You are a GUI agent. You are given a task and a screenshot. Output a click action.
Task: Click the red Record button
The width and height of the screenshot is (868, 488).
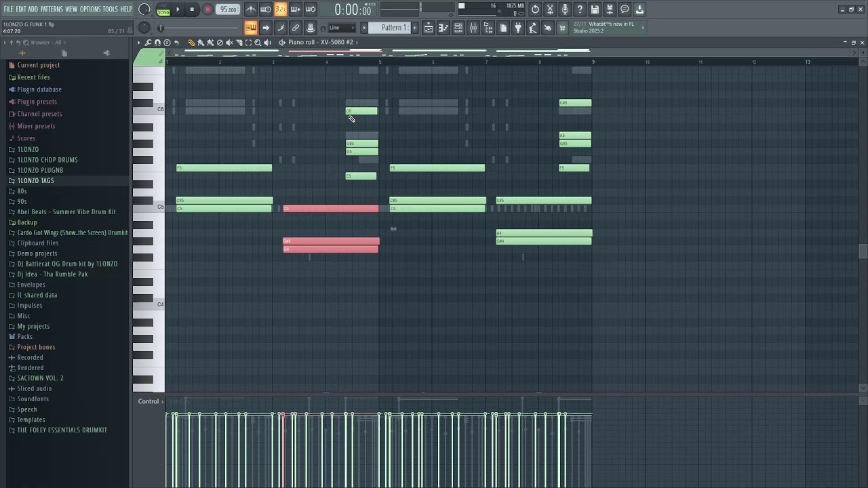[x=208, y=9]
